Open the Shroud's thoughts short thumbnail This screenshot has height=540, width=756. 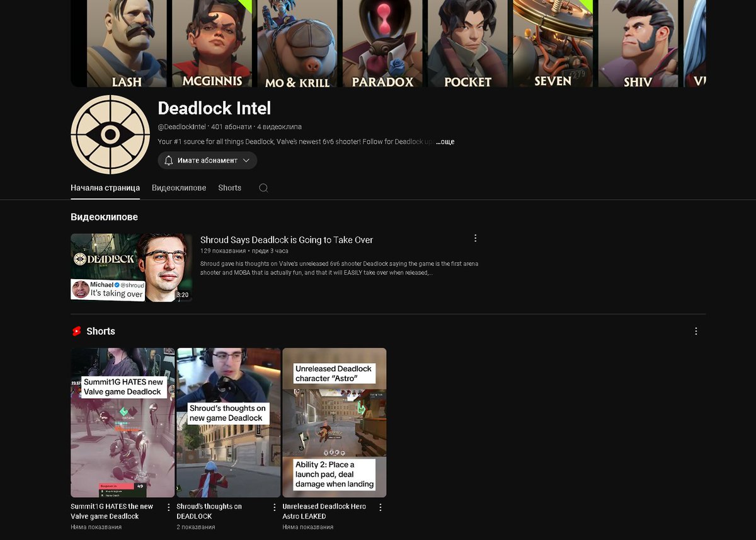click(x=229, y=423)
